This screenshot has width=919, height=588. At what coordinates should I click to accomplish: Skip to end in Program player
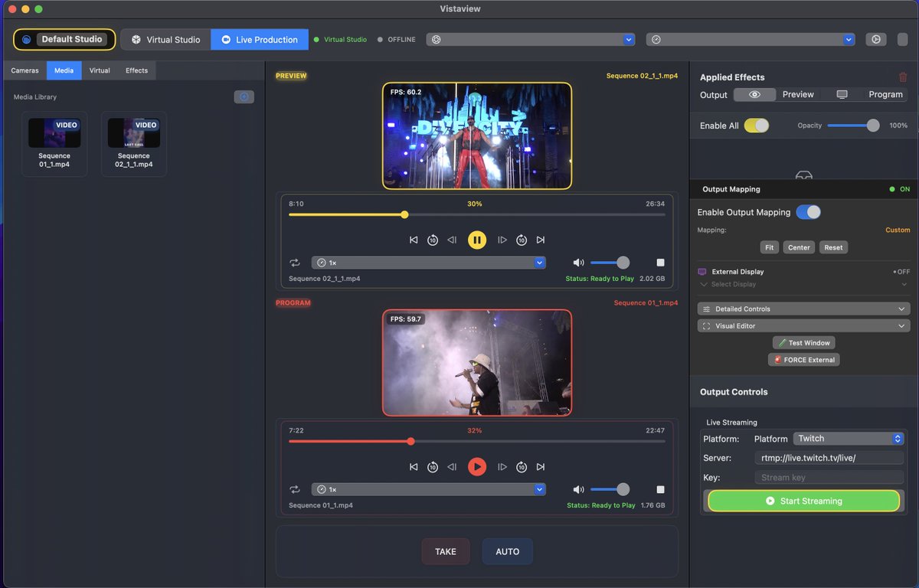541,466
